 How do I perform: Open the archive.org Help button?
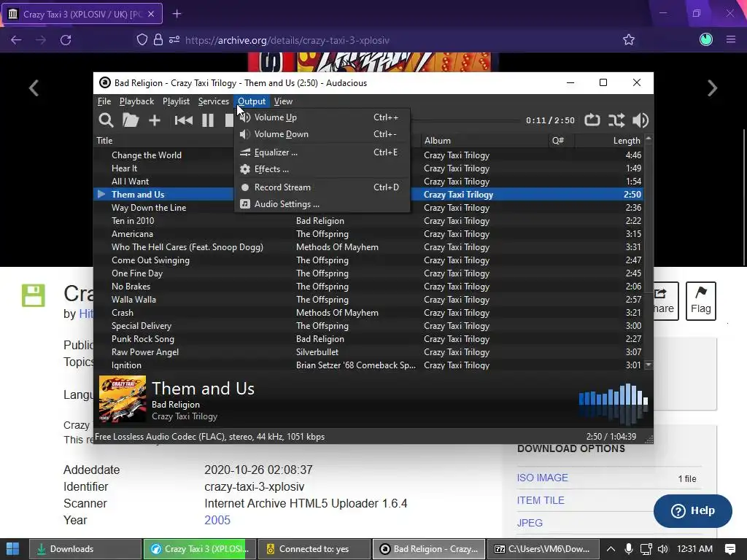click(x=693, y=511)
